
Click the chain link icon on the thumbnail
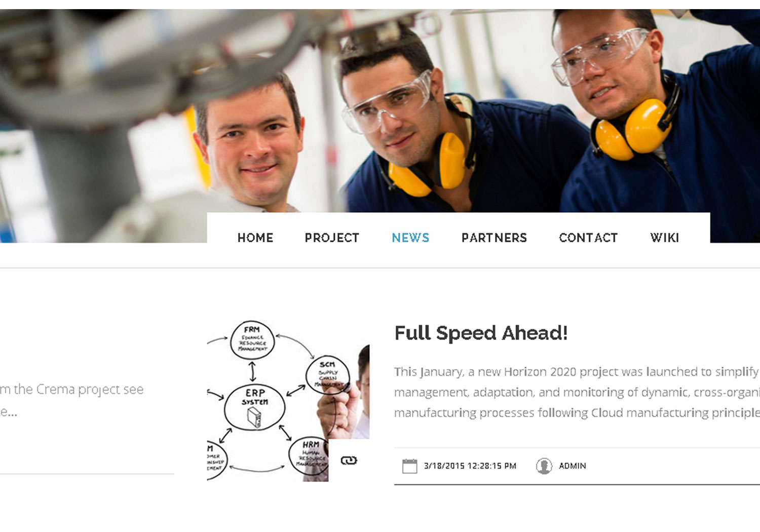pyautogui.click(x=349, y=460)
